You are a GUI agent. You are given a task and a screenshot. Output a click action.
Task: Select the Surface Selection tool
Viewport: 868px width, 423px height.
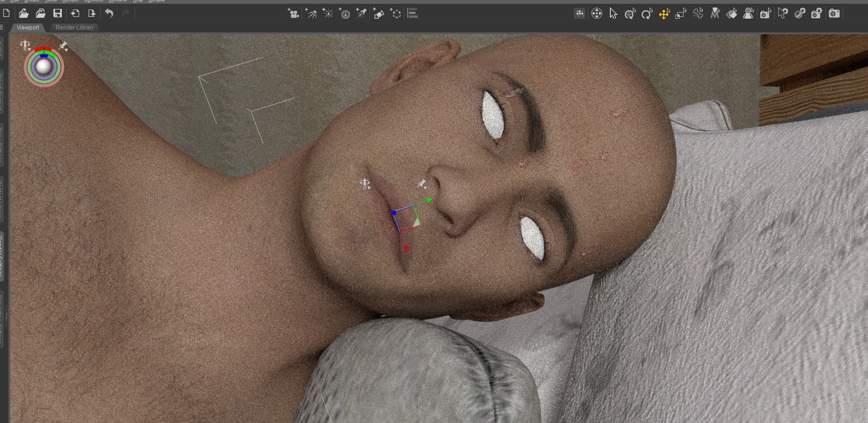pos(732,14)
